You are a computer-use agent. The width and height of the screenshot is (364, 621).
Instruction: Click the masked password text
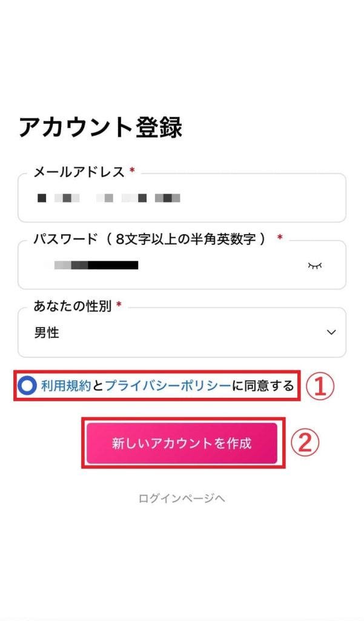coord(96,265)
